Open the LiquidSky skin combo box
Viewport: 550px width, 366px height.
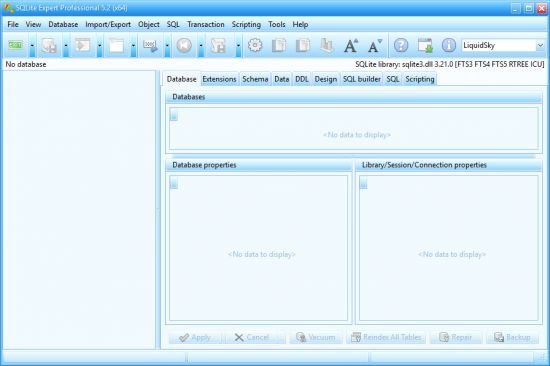pyautogui.click(x=503, y=45)
